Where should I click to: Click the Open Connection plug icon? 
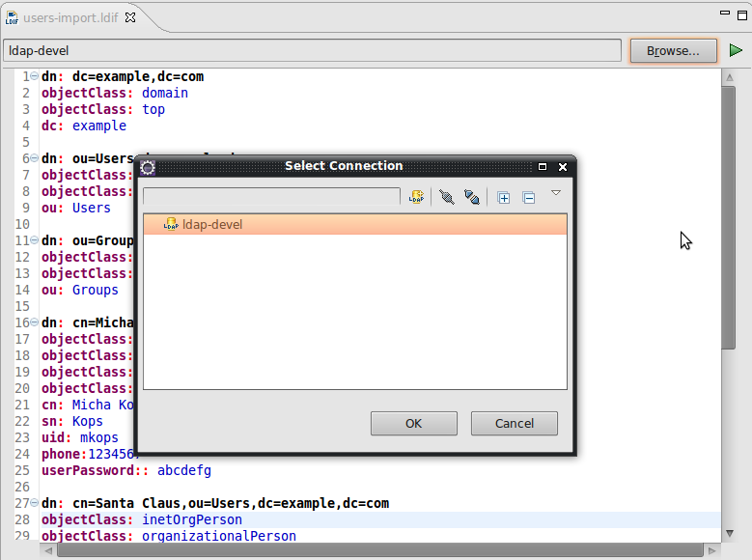(x=446, y=197)
